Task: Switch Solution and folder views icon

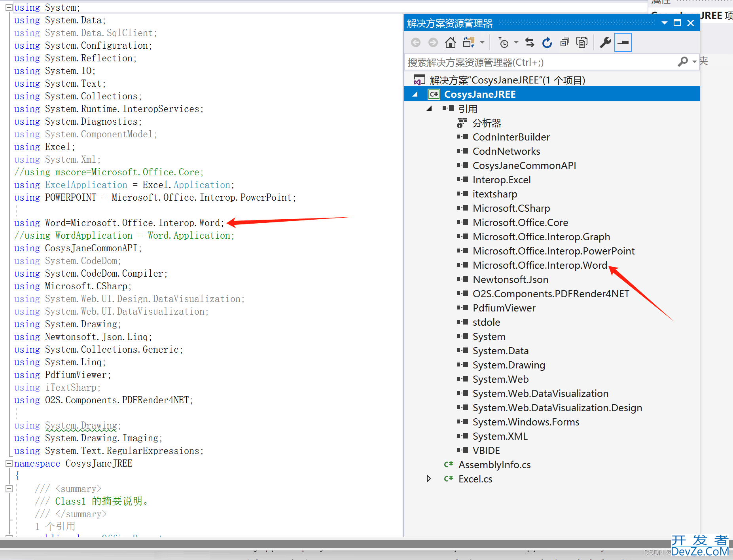Action: tap(469, 42)
